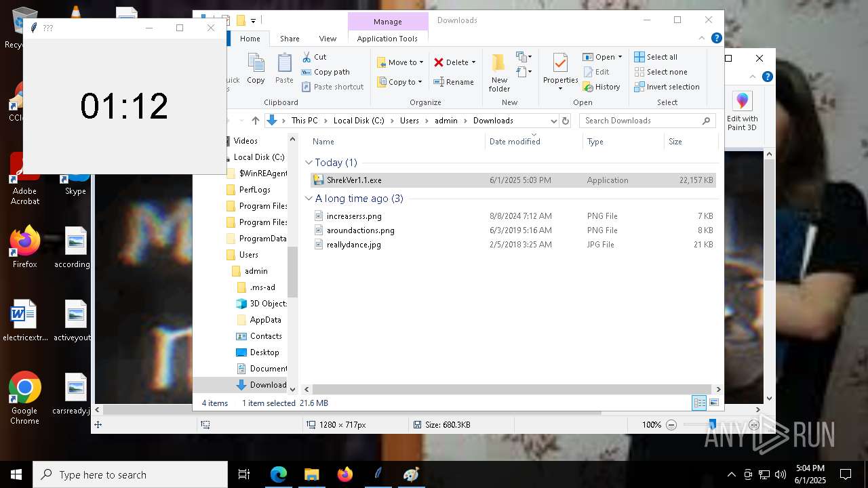Open the Application Tools tab
Viewport: 868px width, 488px height.
pos(387,39)
